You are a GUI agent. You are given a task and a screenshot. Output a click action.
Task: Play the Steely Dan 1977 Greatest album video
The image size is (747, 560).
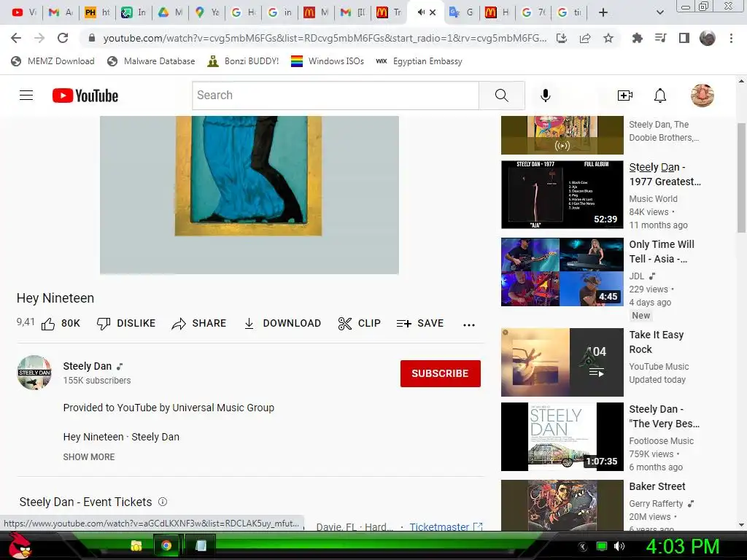[x=562, y=194]
